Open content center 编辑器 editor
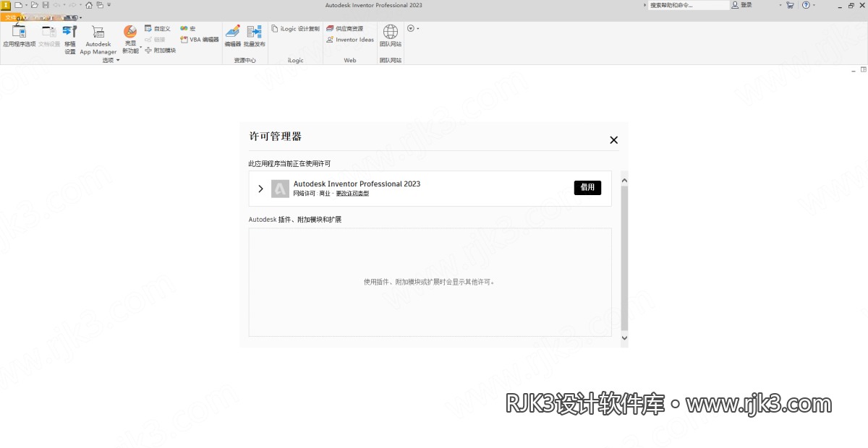The height and width of the screenshot is (448, 868). click(x=233, y=35)
